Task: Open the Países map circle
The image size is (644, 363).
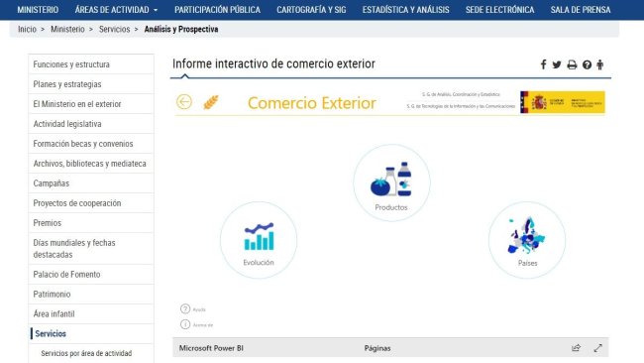Action: click(527, 240)
